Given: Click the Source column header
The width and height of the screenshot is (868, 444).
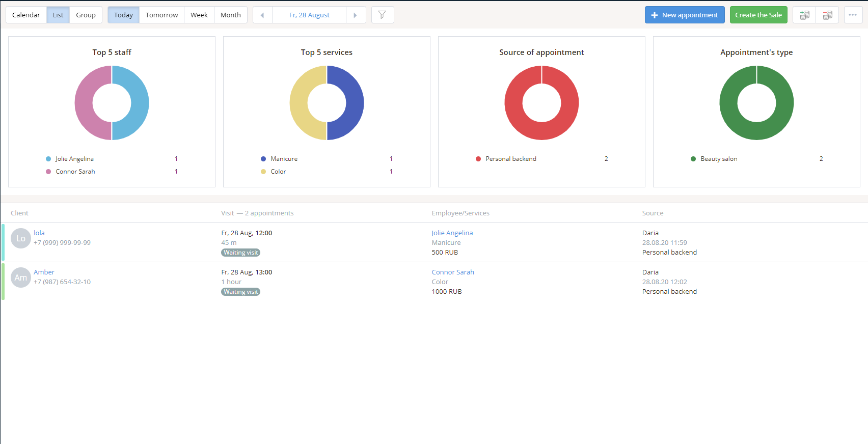Looking at the screenshot, I should click(x=653, y=213).
